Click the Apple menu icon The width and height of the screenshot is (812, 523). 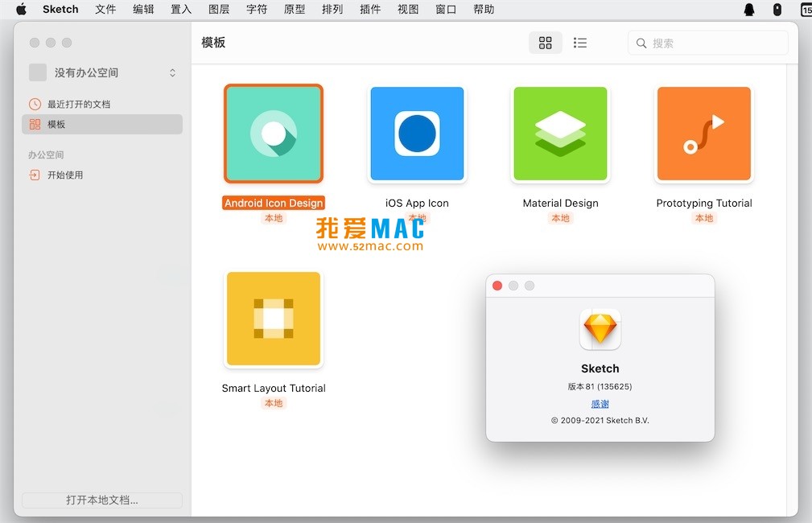(x=21, y=10)
